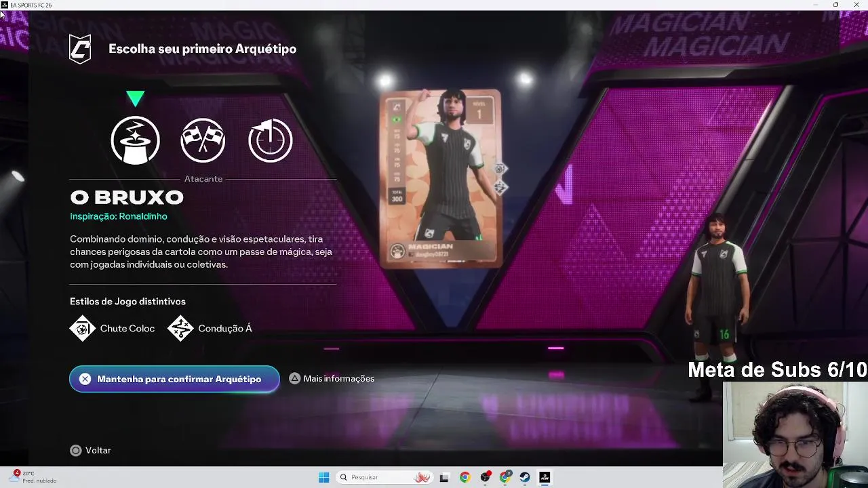
Task: Click the Clubs shield logo icon
Action: pyautogui.click(x=80, y=49)
